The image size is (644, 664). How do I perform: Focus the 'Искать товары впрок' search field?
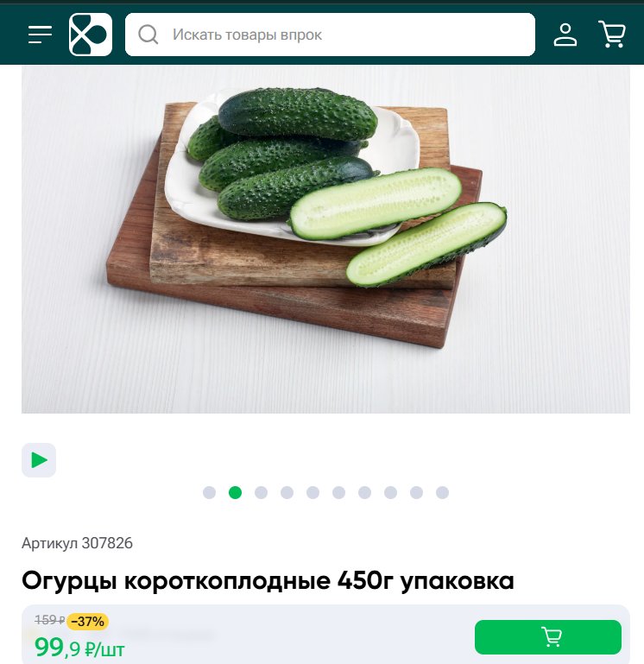click(x=330, y=35)
